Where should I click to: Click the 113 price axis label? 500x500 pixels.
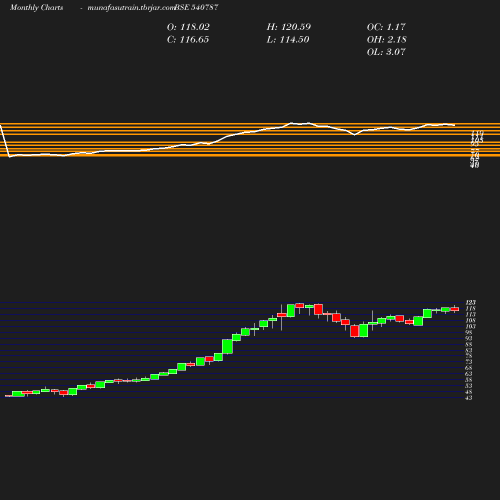point(471,314)
